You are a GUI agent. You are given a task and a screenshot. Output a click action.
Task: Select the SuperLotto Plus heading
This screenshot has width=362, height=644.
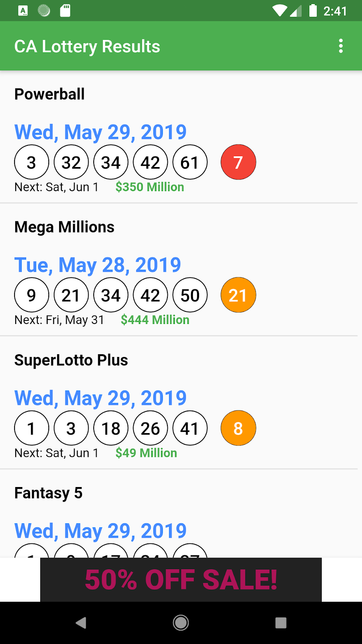[71, 360]
